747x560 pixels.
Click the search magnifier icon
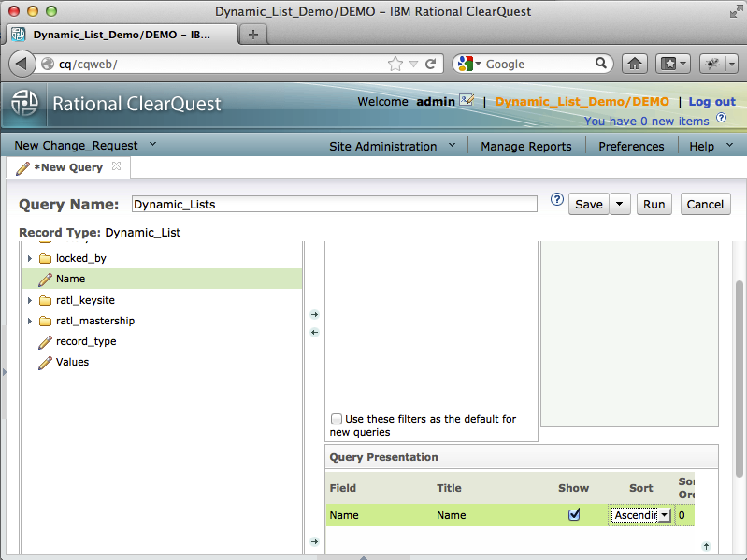(601, 63)
